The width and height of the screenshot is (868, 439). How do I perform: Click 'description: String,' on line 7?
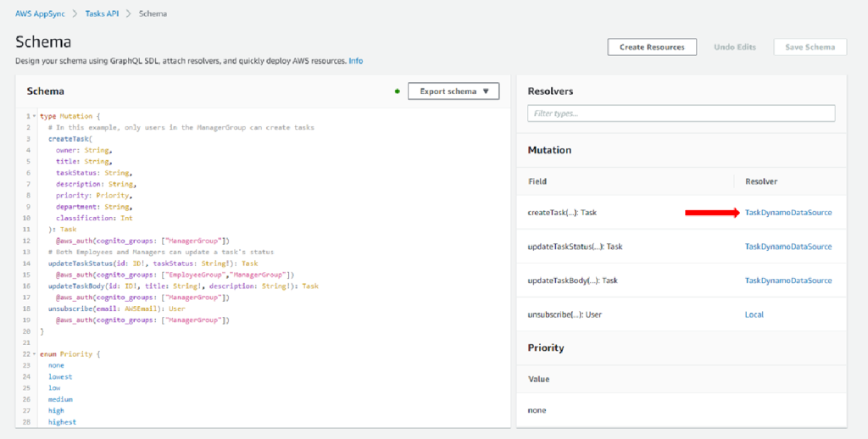click(97, 185)
